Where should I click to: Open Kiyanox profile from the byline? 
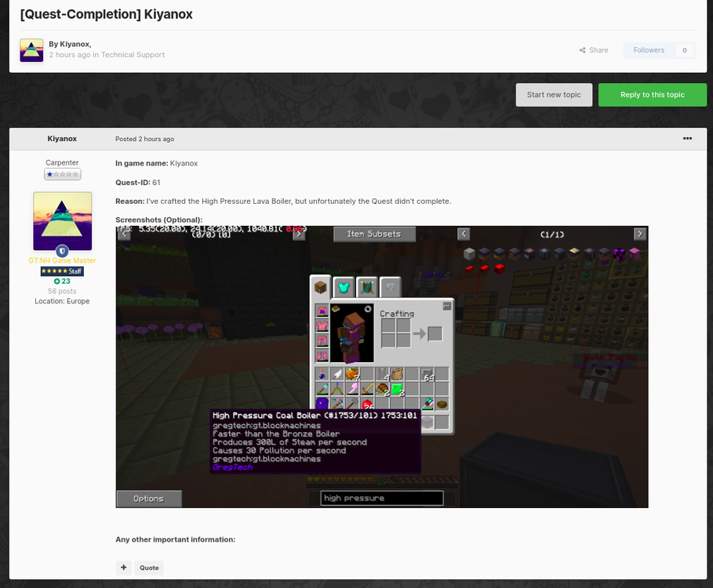point(75,44)
